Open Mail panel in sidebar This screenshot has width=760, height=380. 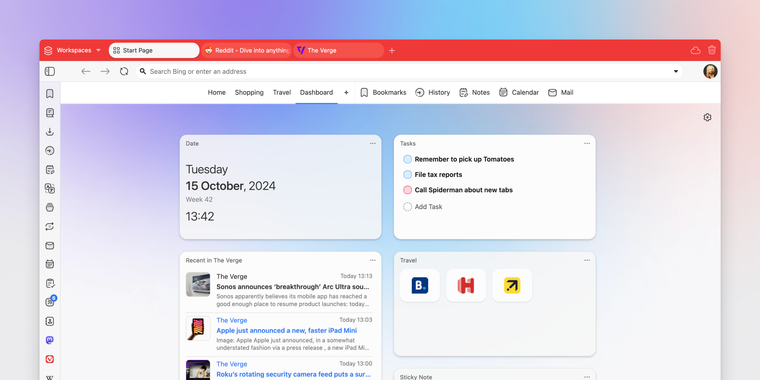[50, 246]
